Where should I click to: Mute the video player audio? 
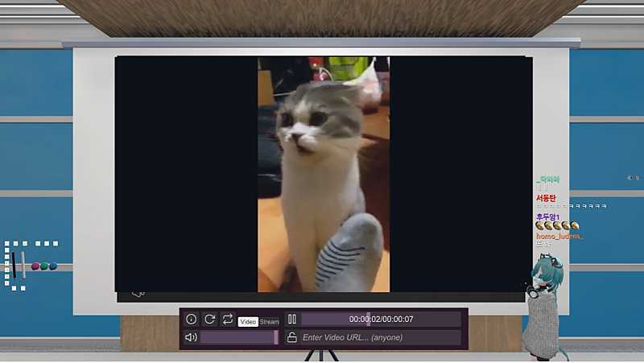[x=191, y=337]
